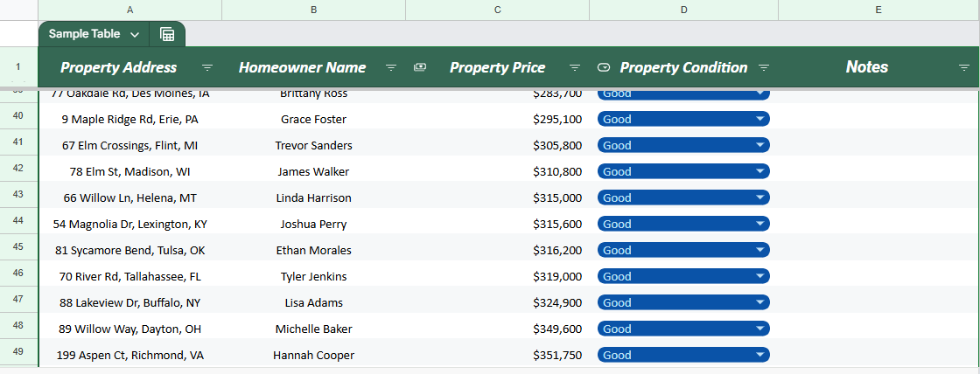Click the Property Address header cell
The image size is (980, 374).
click(x=130, y=67)
